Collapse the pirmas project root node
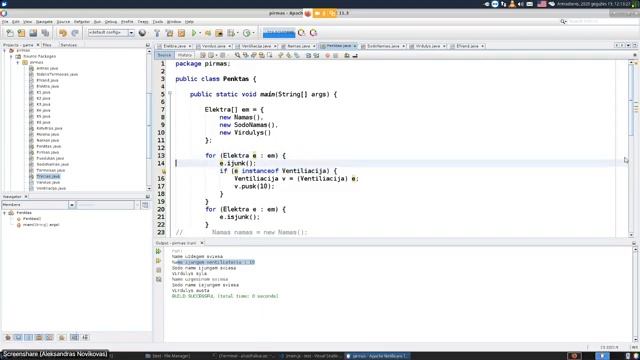The height and width of the screenshot is (360, 640). (5, 51)
